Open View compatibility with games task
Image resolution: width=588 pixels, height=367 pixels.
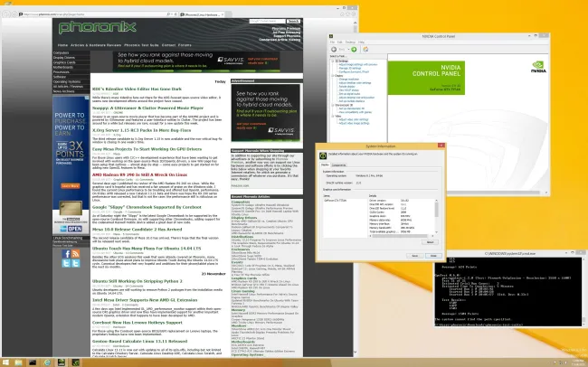point(356,112)
